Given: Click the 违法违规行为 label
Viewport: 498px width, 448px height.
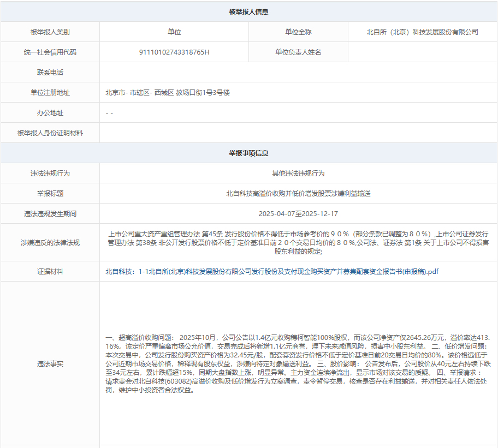Looking at the screenshot, I should pos(50,174).
